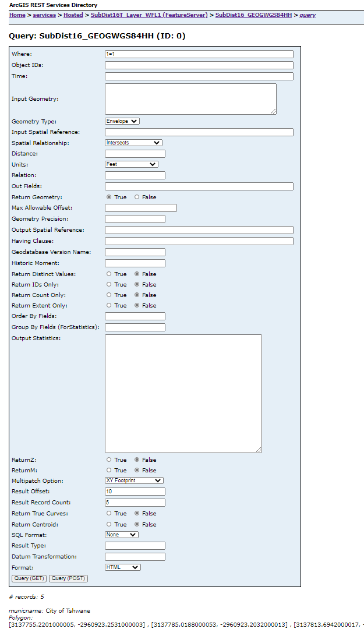The width and height of the screenshot is (364, 629).
Task: Open the Units dropdown showing Feet
Action: point(132,164)
